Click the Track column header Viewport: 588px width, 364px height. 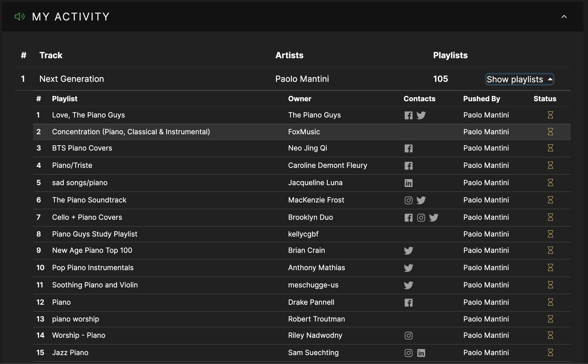[x=51, y=55]
